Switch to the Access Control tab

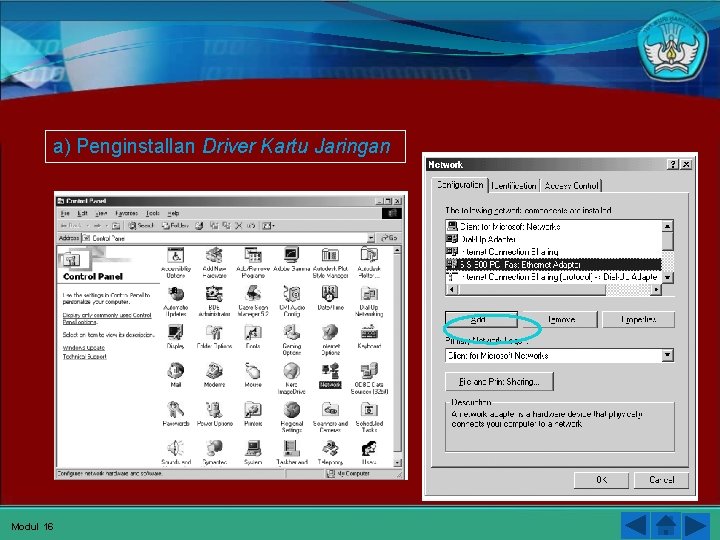[571, 186]
